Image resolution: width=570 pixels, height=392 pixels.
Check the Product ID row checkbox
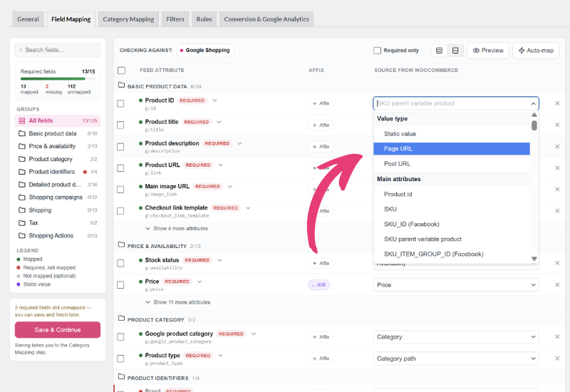120,103
